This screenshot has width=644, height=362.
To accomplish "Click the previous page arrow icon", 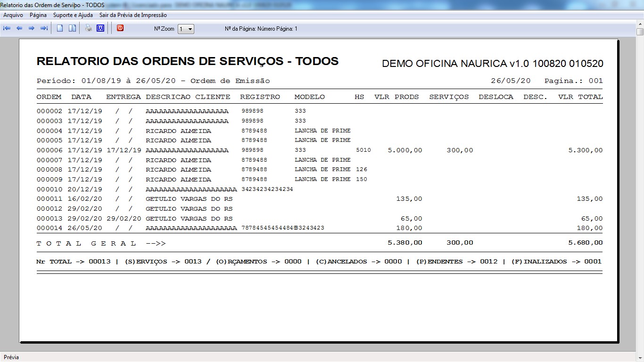I will [19, 28].
